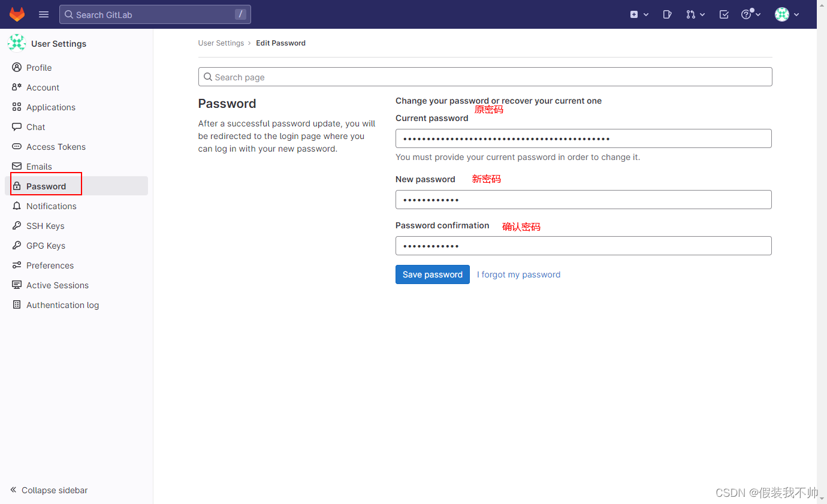Click the I forgot my password link
Screen dimensions: 827x504
518,274
